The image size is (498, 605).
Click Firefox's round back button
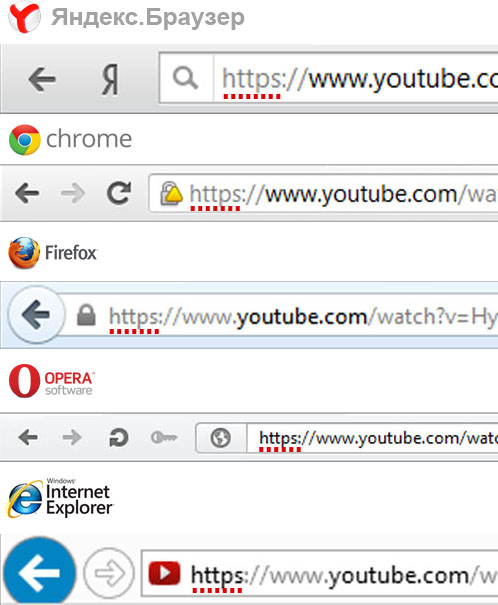36,314
